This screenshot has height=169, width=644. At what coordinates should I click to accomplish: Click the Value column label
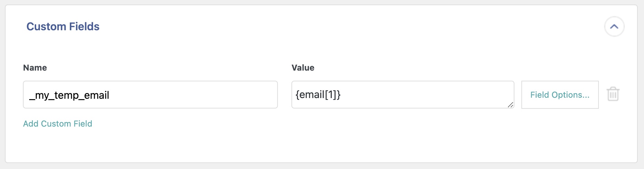pos(303,68)
